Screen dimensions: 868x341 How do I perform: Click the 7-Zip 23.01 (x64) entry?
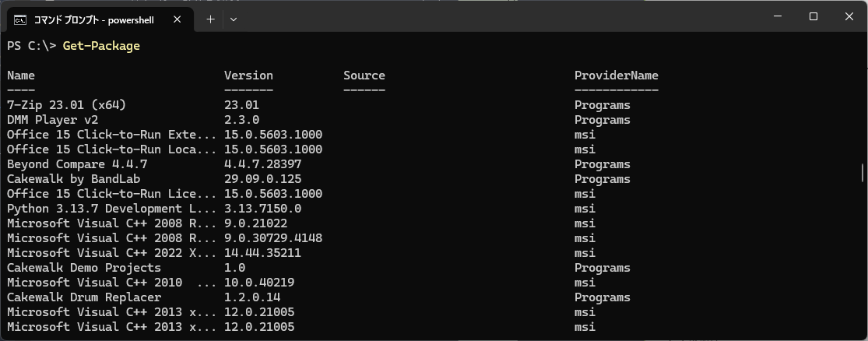pos(66,105)
